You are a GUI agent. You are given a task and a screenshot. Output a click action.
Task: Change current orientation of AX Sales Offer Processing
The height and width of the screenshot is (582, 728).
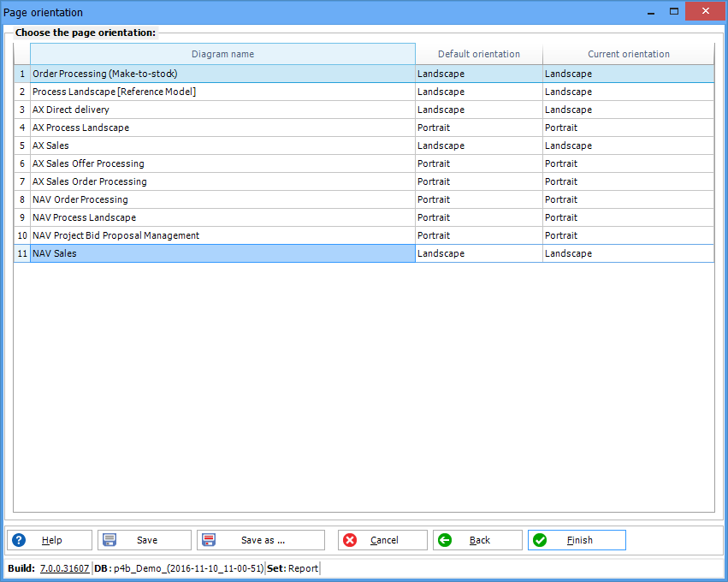pyautogui.click(x=628, y=163)
